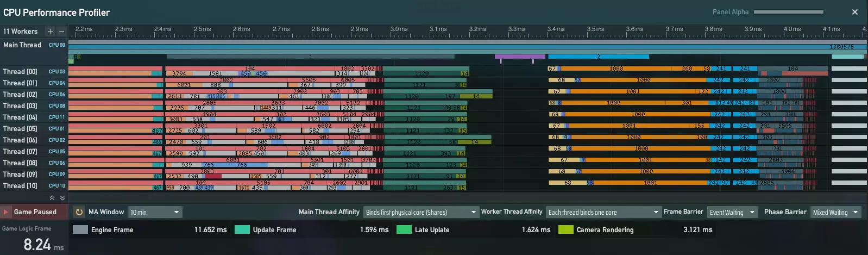868x255 pixels.
Task: Click the 3.5 ms mark on the time ruler
Action: (595, 29)
